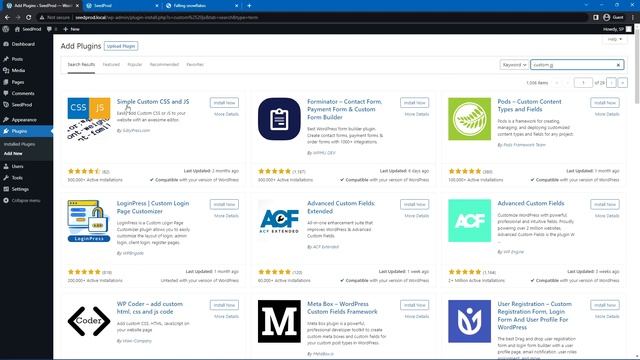Open WP Coder plugin icon
The height and width of the screenshot is (360, 640).
89,321
